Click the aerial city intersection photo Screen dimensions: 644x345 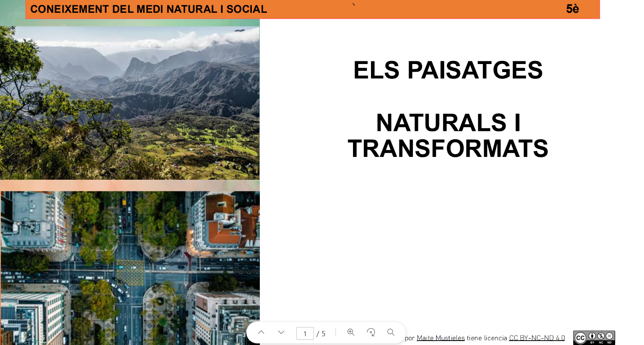pos(130,267)
